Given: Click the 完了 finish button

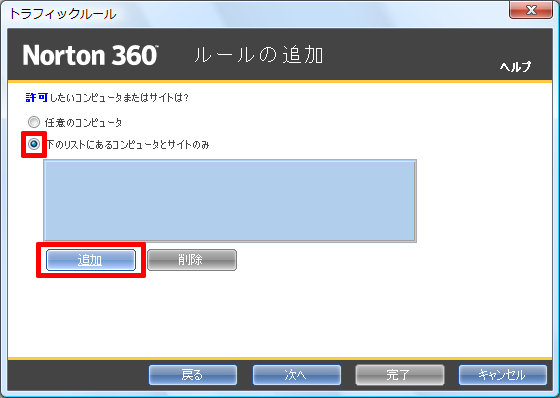Looking at the screenshot, I should click(x=400, y=375).
